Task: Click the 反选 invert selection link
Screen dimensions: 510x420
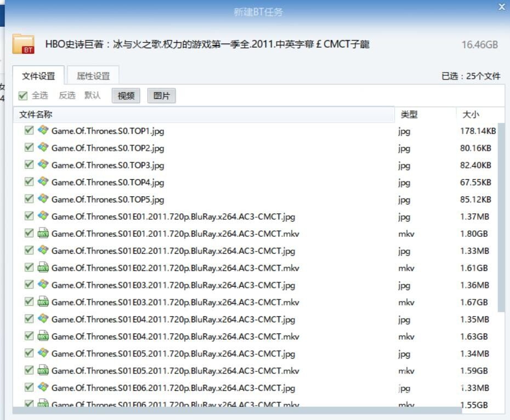Action: (x=67, y=95)
